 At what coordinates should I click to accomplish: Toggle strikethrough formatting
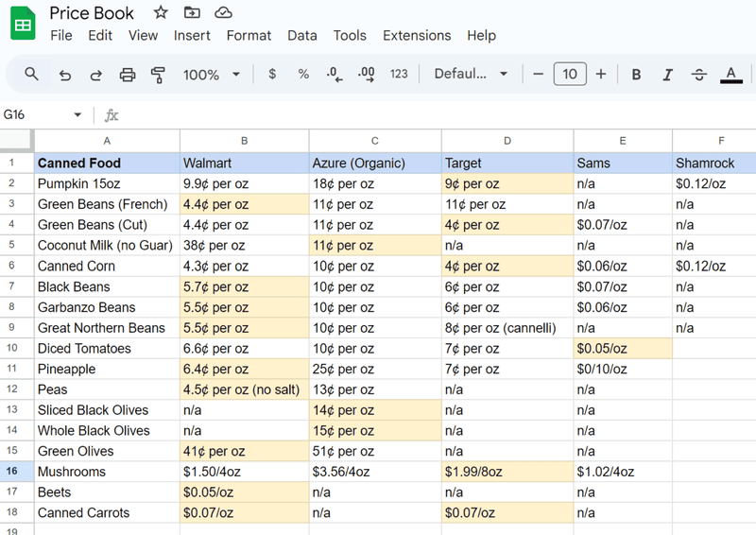[x=699, y=75]
